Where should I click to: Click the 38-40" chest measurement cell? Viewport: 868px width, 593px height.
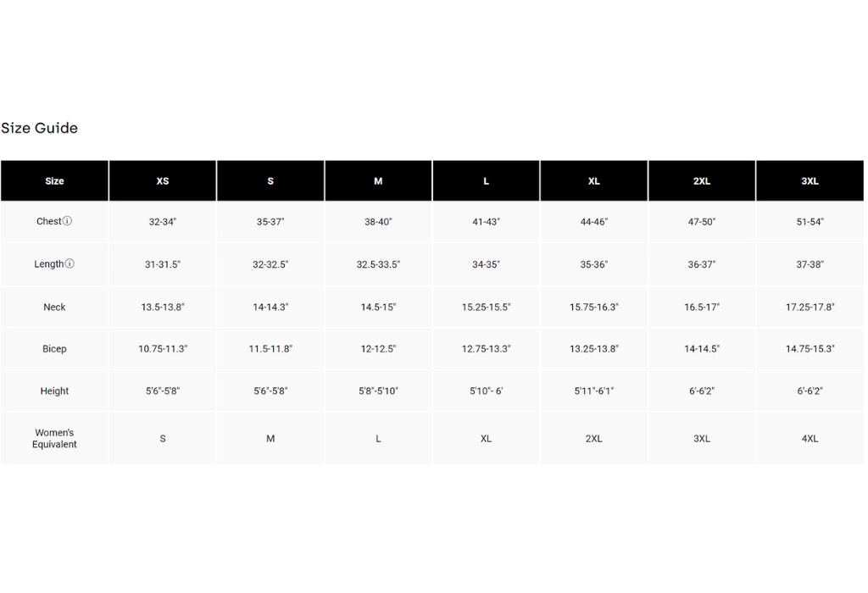[x=378, y=222]
